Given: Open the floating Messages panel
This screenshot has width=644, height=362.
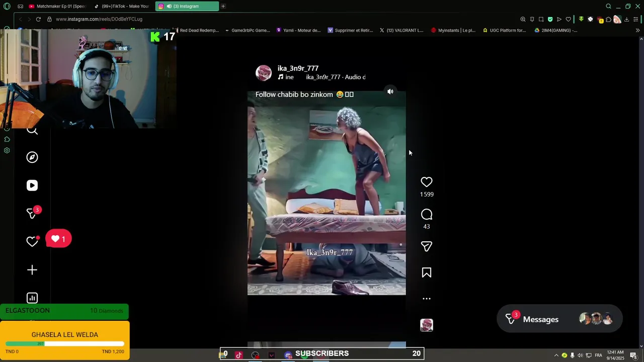Looking at the screenshot, I should [559, 319].
